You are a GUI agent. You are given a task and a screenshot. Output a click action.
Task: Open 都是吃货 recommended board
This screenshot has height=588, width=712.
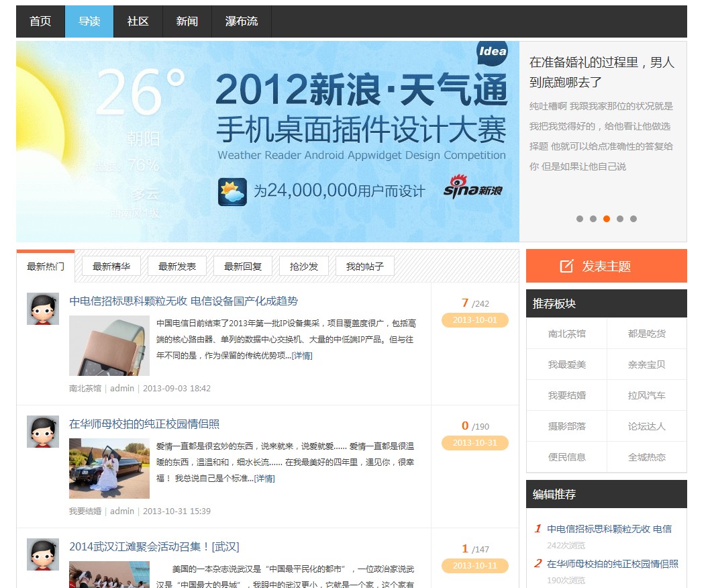[x=647, y=334]
